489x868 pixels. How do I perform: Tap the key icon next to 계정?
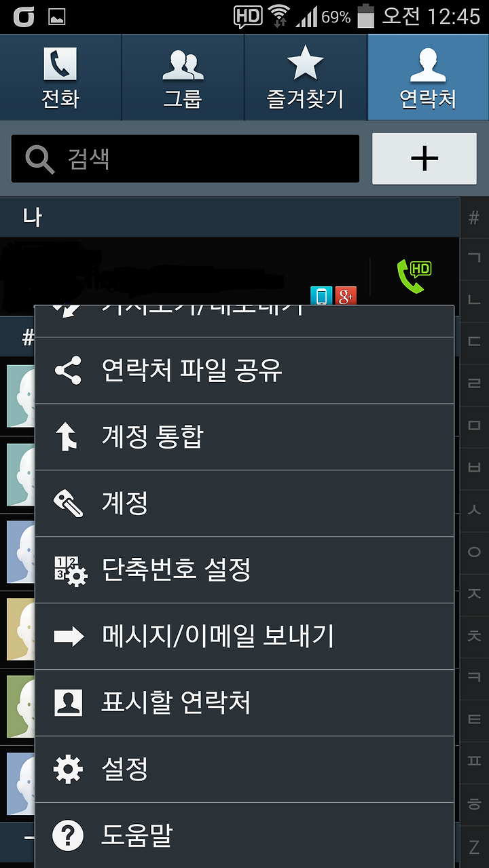pyautogui.click(x=68, y=504)
